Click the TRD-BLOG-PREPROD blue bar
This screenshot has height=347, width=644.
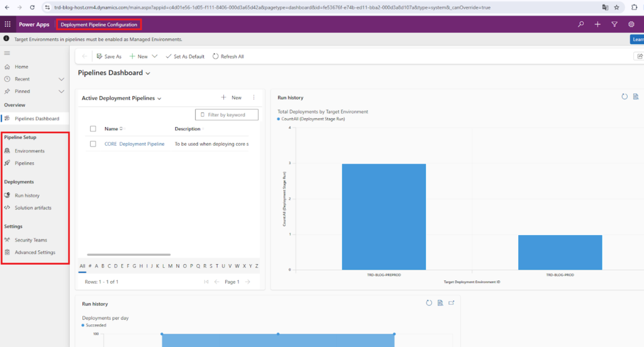coord(384,216)
